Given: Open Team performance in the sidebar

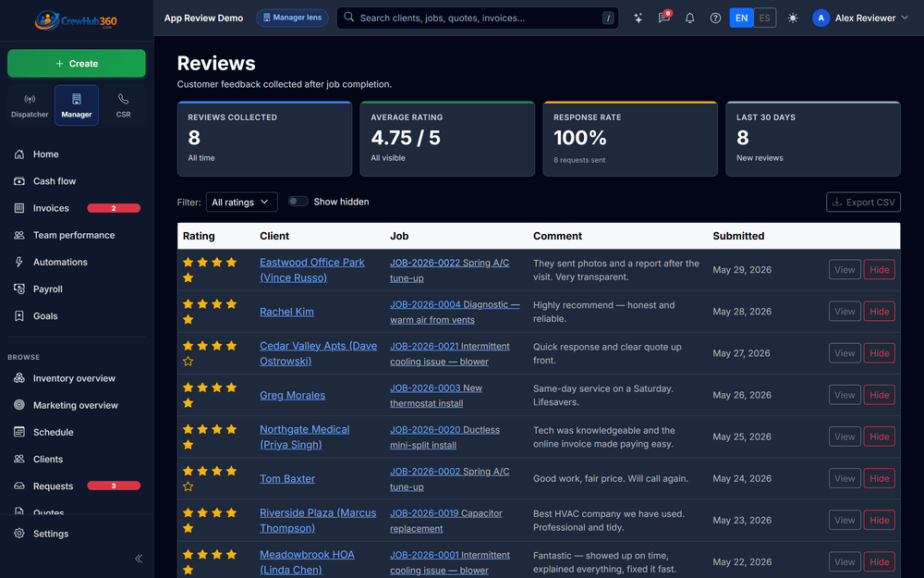Looking at the screenshot, I should [x=77, y=235].
